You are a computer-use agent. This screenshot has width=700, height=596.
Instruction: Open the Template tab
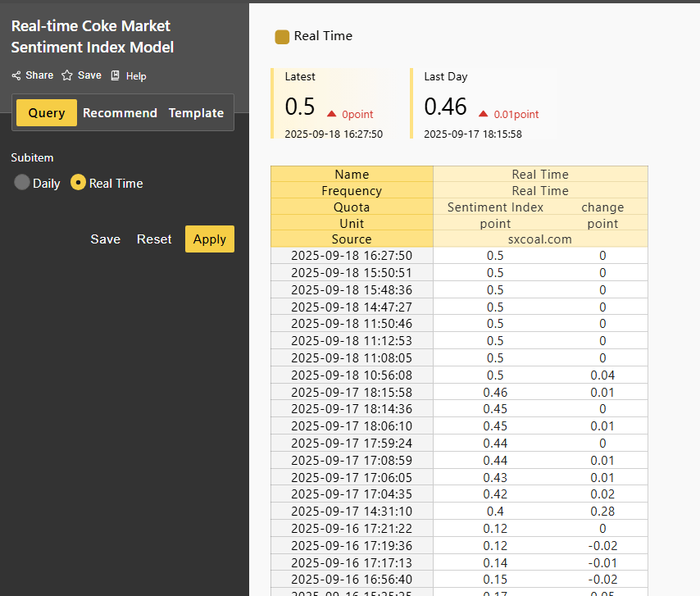(x=196, y=113)
